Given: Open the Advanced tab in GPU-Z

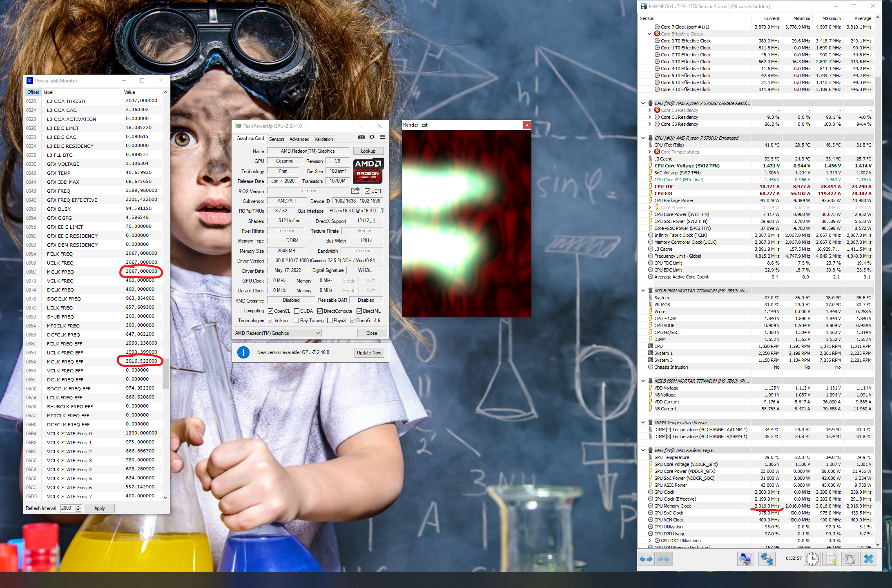Looking at the screenshot, I should coord(299,139).
